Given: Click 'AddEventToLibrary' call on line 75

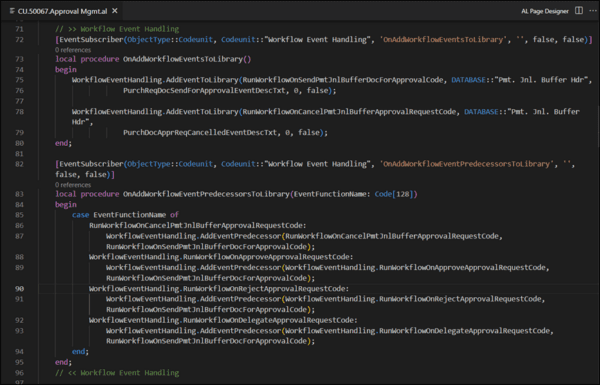Looking at the screenshot, I should [x=202, y=80].
